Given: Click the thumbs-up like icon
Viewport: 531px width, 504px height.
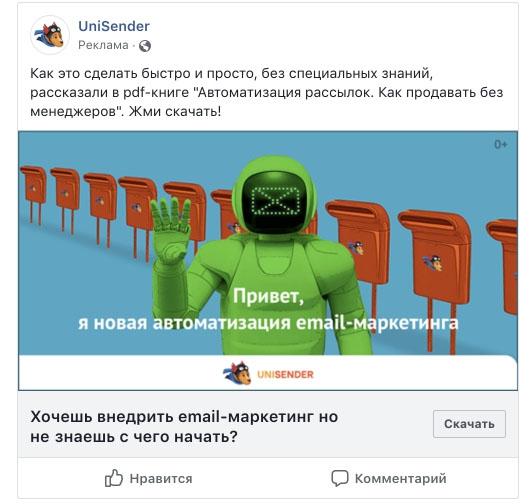Looking at the screenshot, I should click(113, 478).
